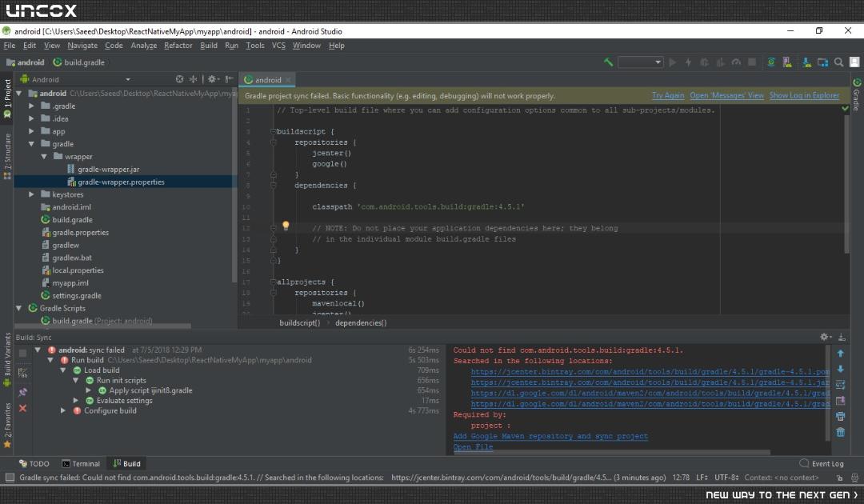Switch to the Terminal tool tab
864x504 pixels.
pos(81,463)
